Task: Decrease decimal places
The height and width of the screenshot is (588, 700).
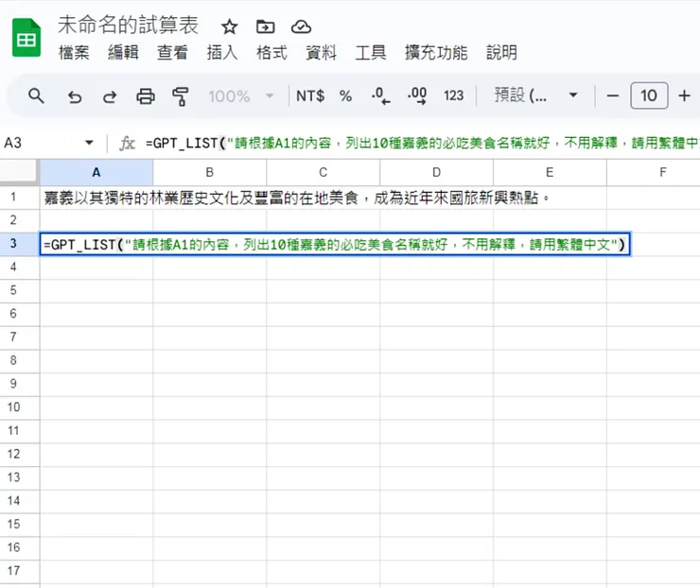Action: (381, 95)
